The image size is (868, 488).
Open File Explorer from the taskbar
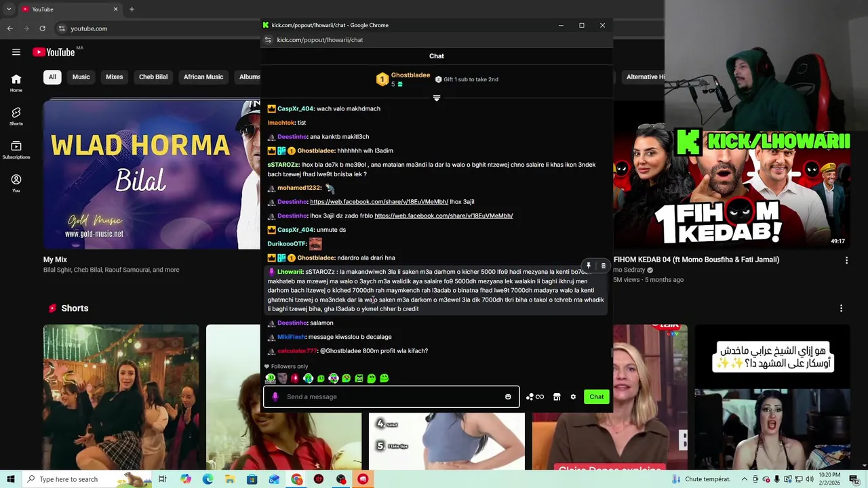[x=230, y=479]
